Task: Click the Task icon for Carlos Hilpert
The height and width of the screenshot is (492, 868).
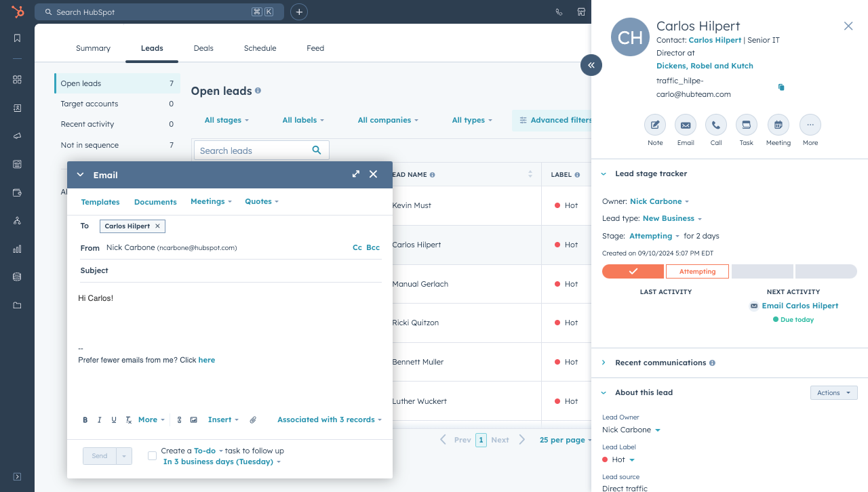Action: coord(746,125)
